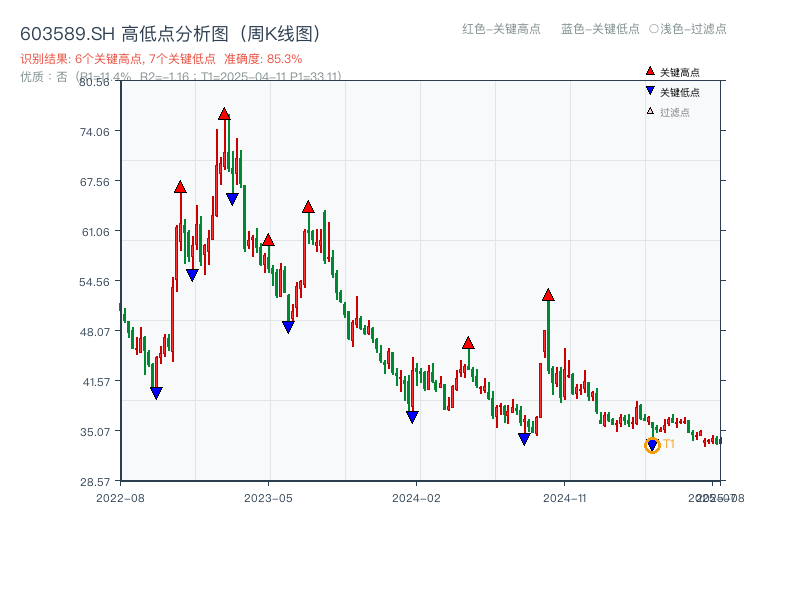Screen dimensions: 800x600
Task: Click the red triangle 关键高点 legend icon
Action: coord(648,72)
